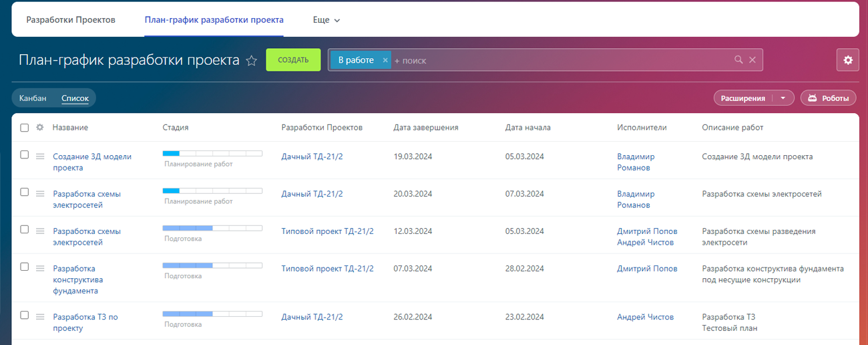Expand the 'Еще' dropdown menu

tap(327, 20)
